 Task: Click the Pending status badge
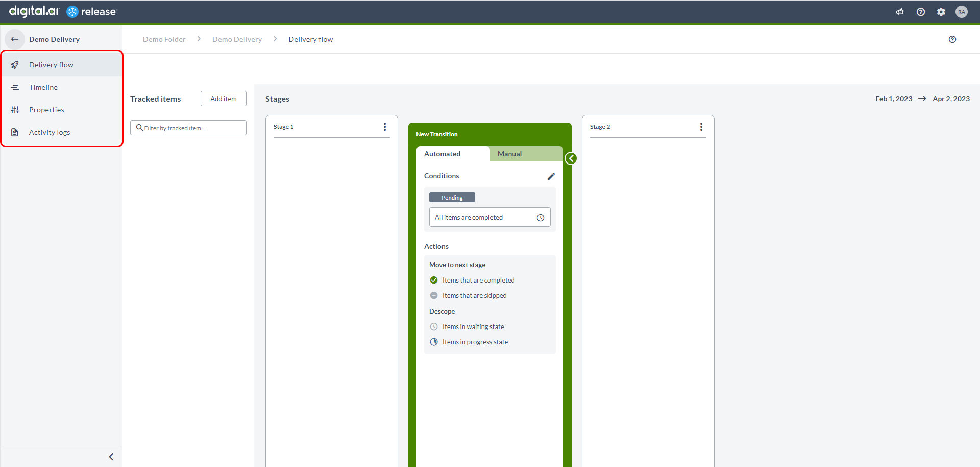pos(452,197)
